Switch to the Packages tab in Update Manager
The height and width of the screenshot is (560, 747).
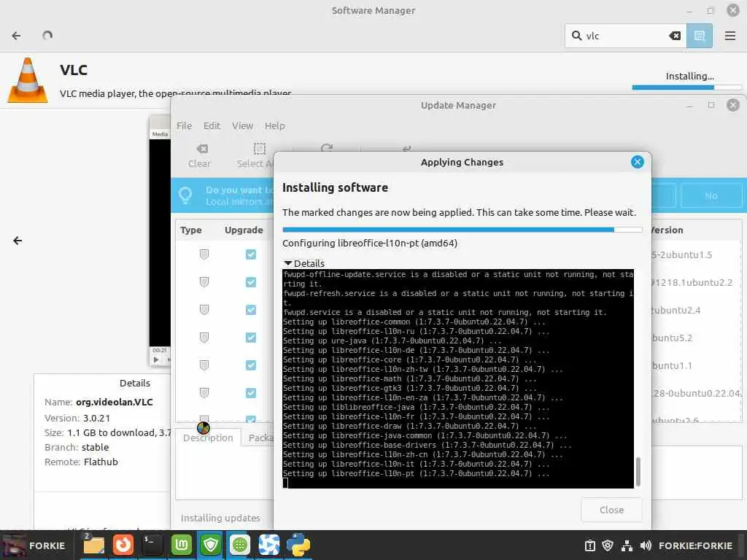tap(258, 437)
